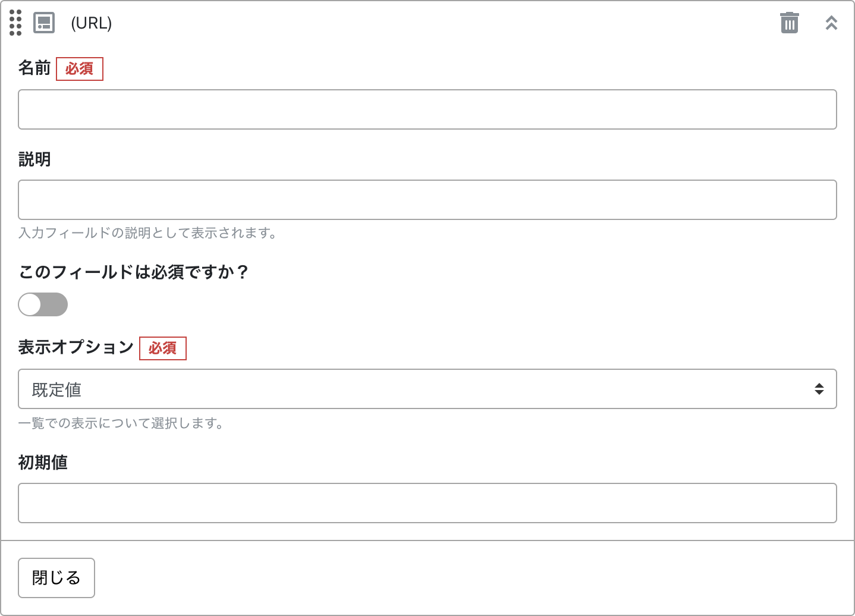
Task: Click the 表示オプション label
Action: pyautogui.click(x=76, y=347)
